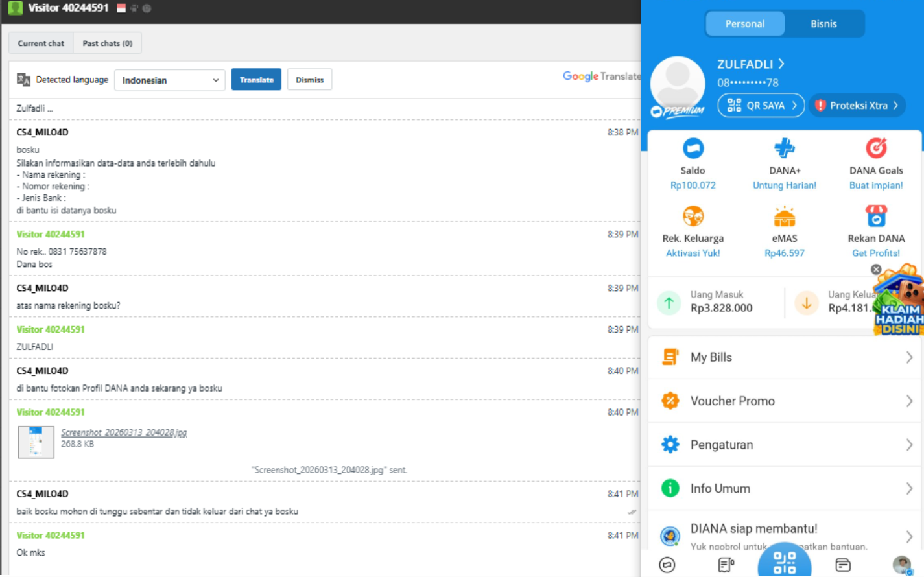The height and width of the screenshot is (577, 924).
Task: Click the visitor avatar icon in chat header
Action: pyautogui.click(x=16, y=8)
